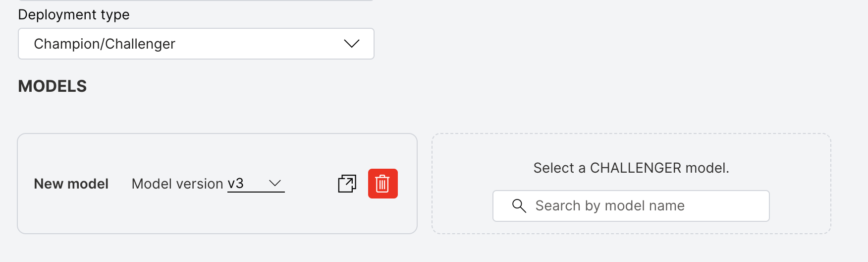Delete the New model with trash icon
The image size is (868, 262).
[382, 184]
